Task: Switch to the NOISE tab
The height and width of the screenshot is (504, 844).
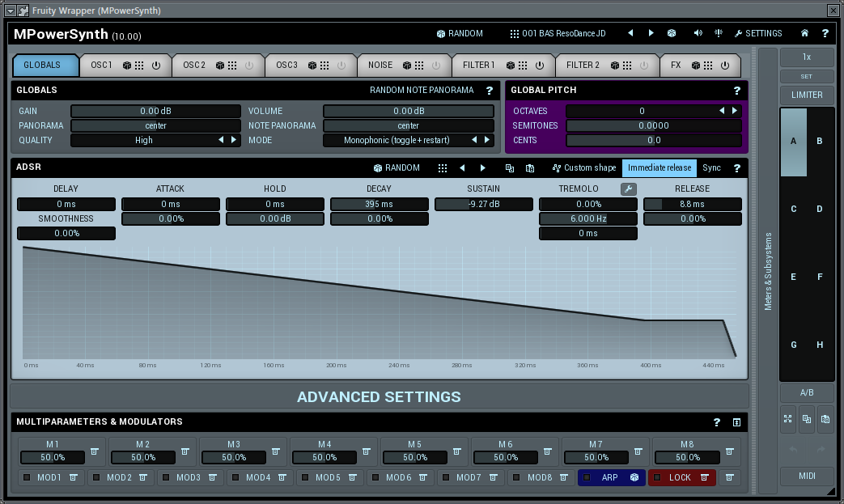Action: [380, 65]
